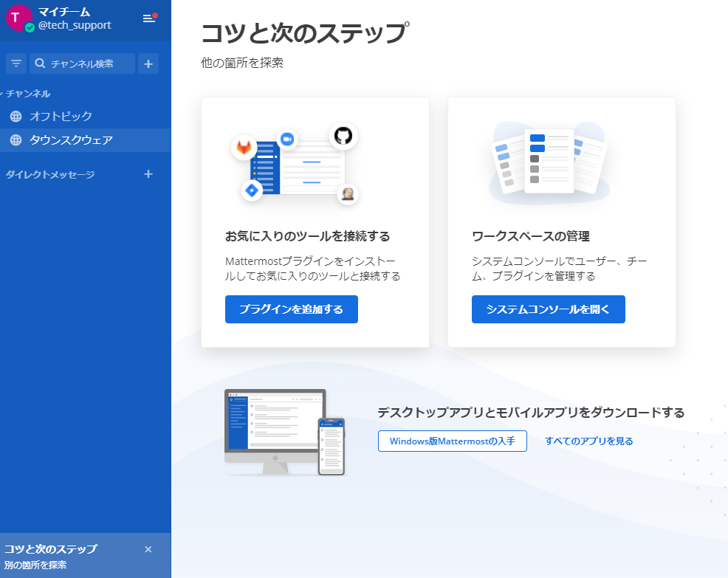The height and width of the screenshot is (578, 728).
Task: Click the お気に入りのツールを接続する heading
Action: click(307, 236)
